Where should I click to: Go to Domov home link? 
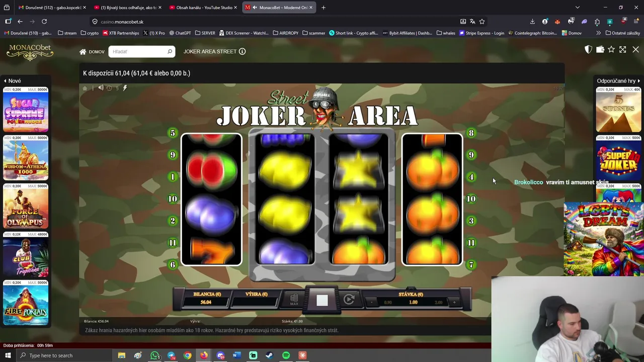coord(92,51)
